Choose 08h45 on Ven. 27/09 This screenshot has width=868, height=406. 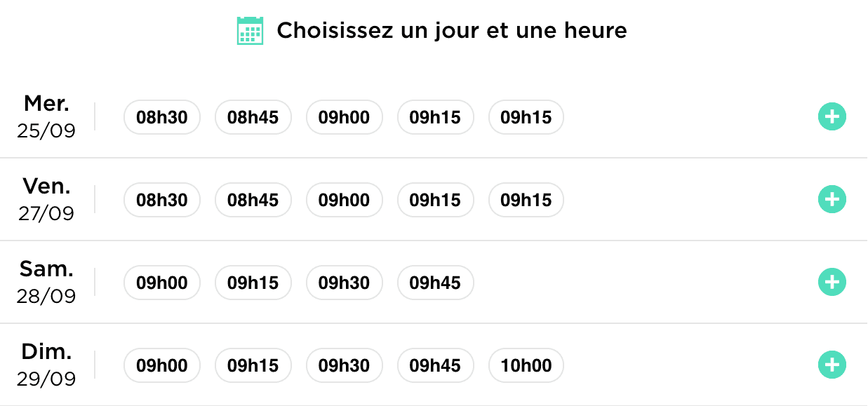[x=253, y=200]
